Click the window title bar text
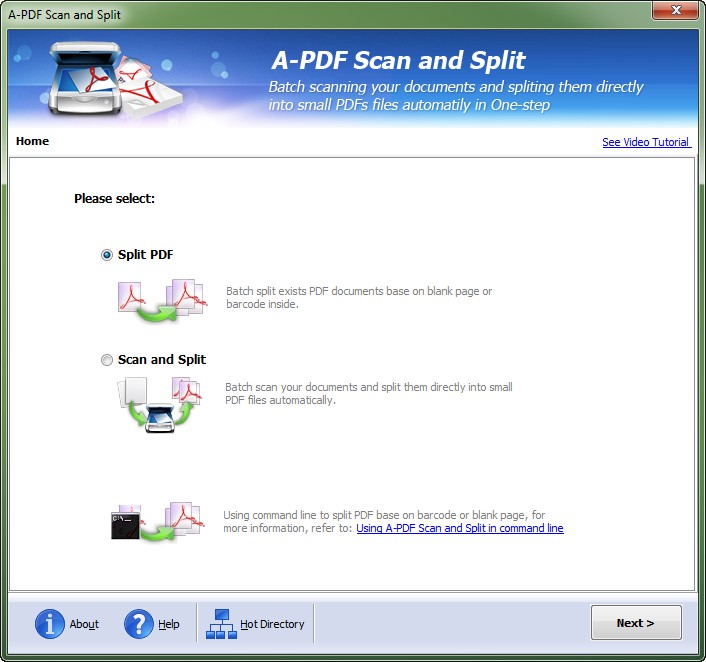This screenshot has width=706, height=662. (64, 15)
